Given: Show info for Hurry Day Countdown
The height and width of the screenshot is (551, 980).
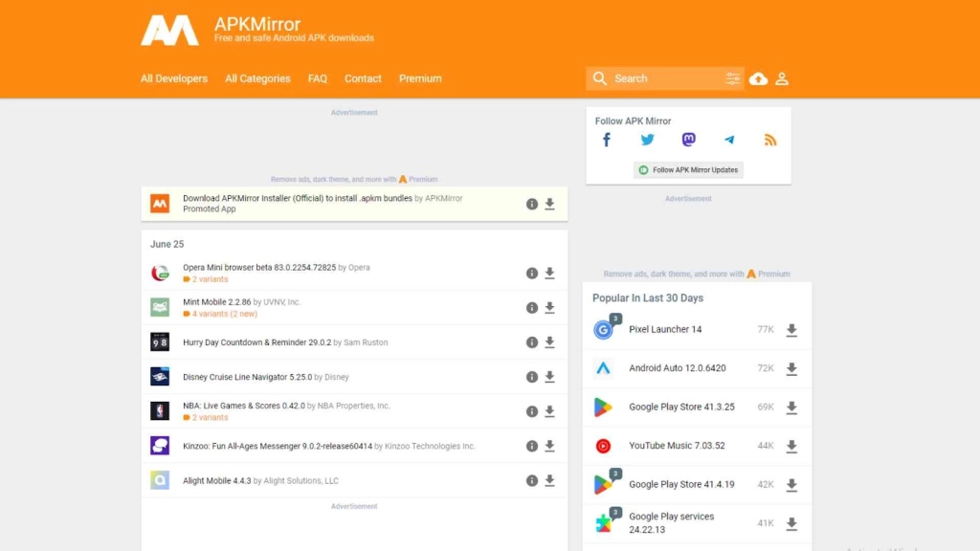Looking at the screenshot, I should click(x=532, y=342).
